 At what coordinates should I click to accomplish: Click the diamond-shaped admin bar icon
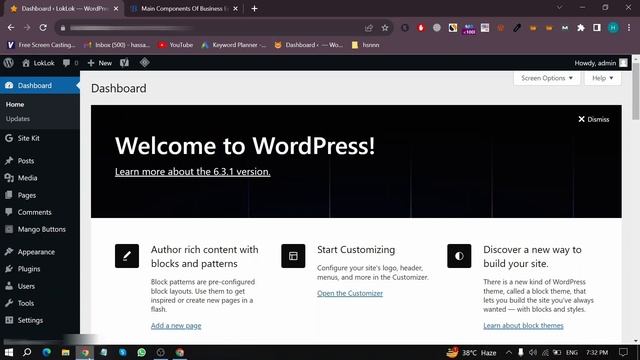[x=144, y=62]
